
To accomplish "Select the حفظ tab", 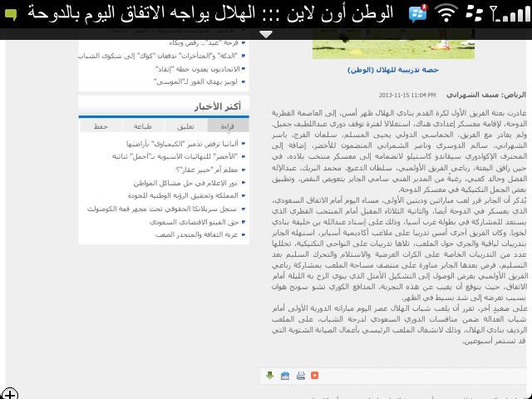I will (x=101, y=126).
